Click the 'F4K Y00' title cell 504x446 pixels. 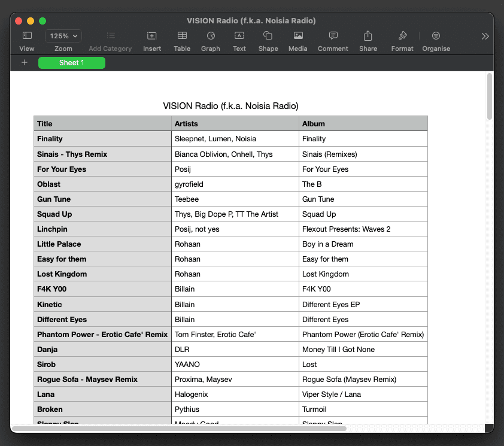[102, 289]
